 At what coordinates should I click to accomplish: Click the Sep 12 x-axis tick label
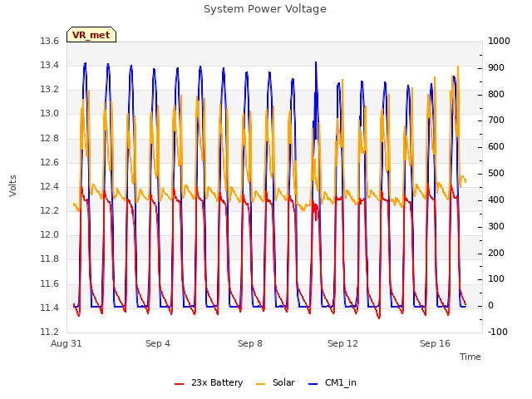[x=342, y=343]
